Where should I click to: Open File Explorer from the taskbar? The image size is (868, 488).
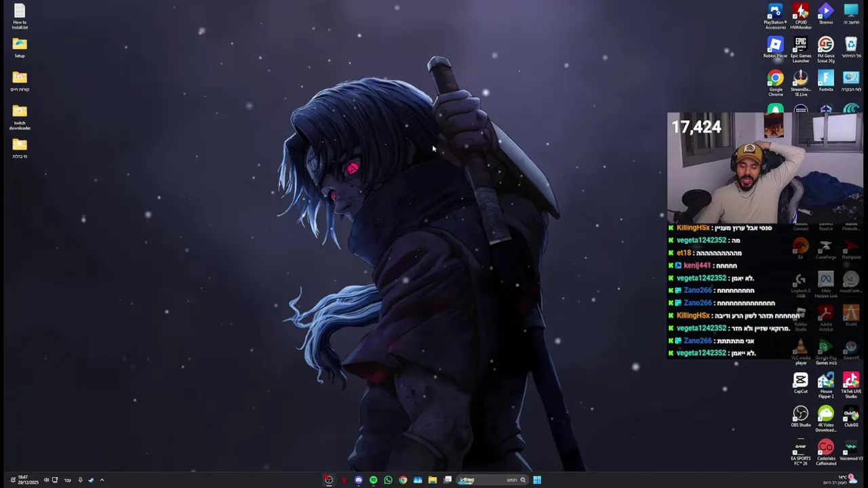pyautogui.click(x=432, y=480)
